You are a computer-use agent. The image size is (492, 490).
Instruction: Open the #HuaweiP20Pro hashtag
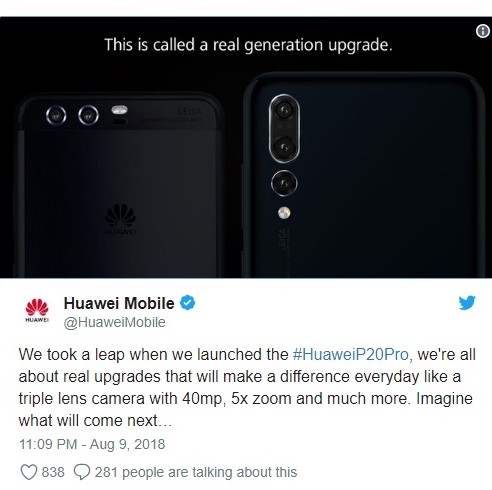[x=351, y=354]
